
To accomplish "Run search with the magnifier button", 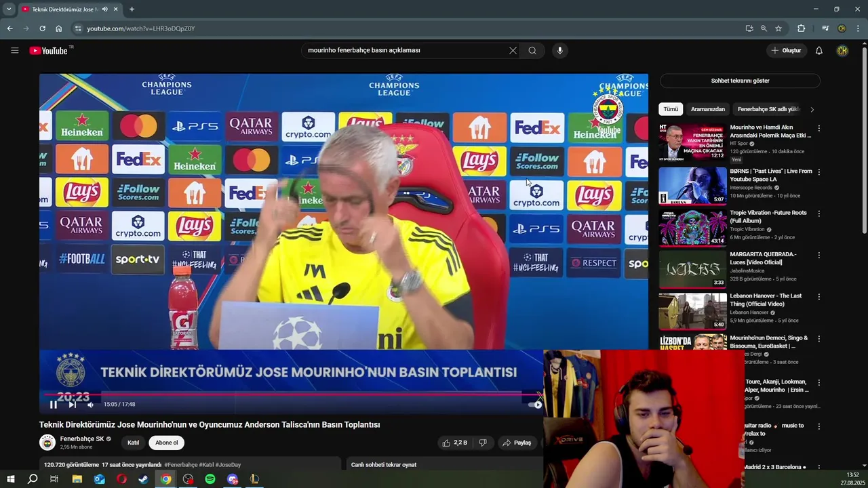I will (x=532, y=50).
